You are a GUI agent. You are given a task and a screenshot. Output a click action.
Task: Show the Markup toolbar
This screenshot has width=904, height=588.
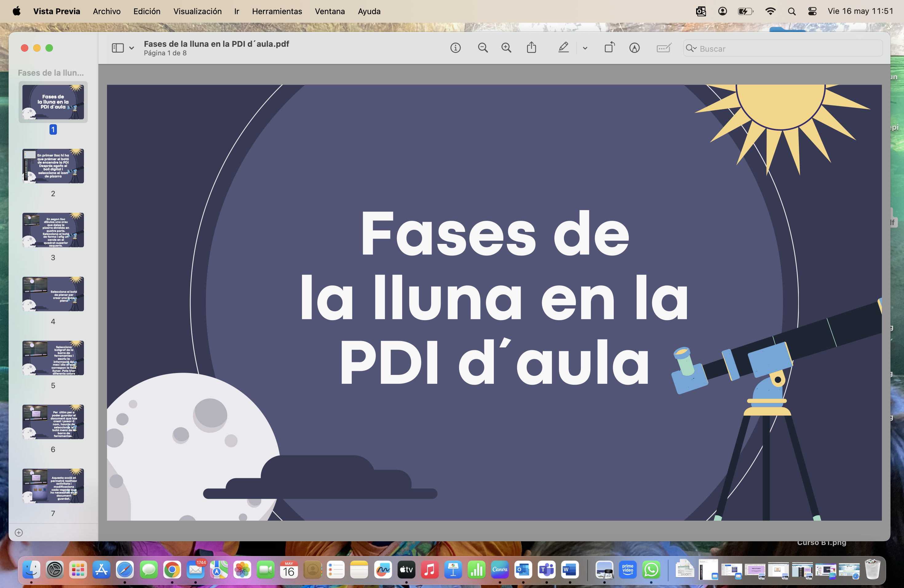pos(634,48)
